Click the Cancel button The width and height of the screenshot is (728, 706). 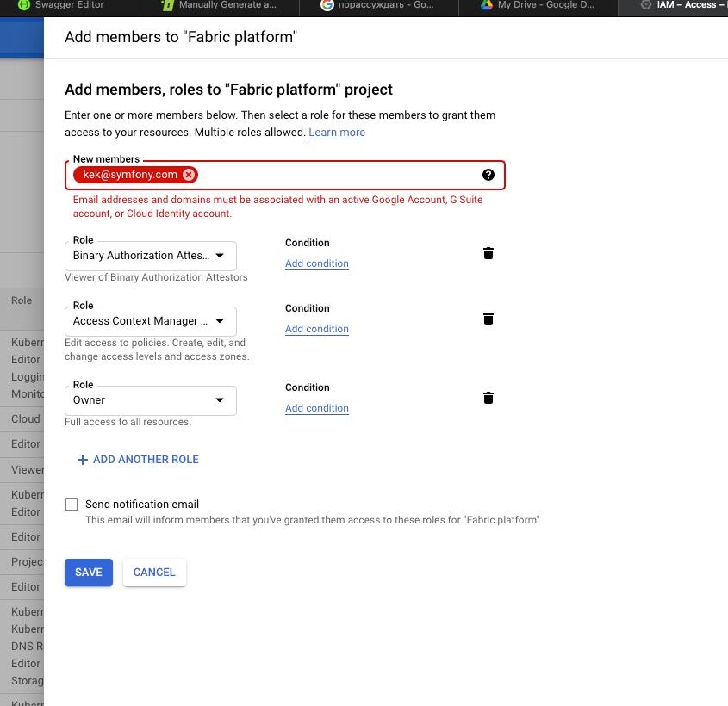[x=154, y=573]
